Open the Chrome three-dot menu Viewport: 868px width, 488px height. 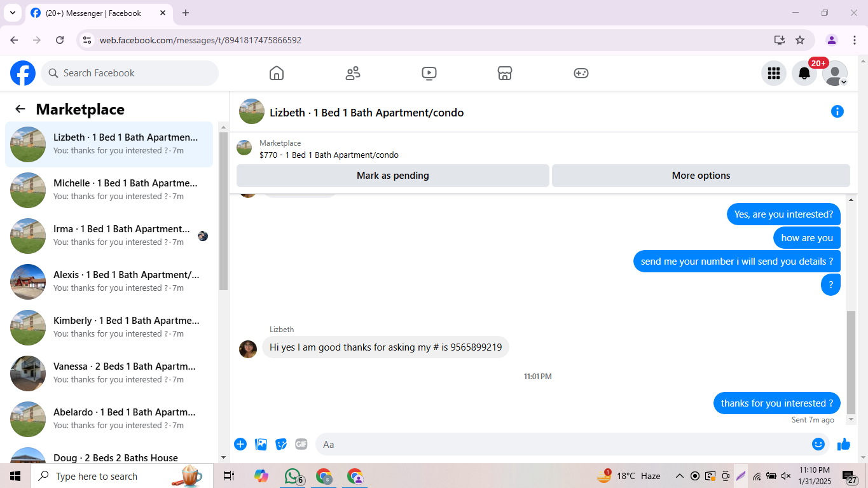[x=854, y=40]
